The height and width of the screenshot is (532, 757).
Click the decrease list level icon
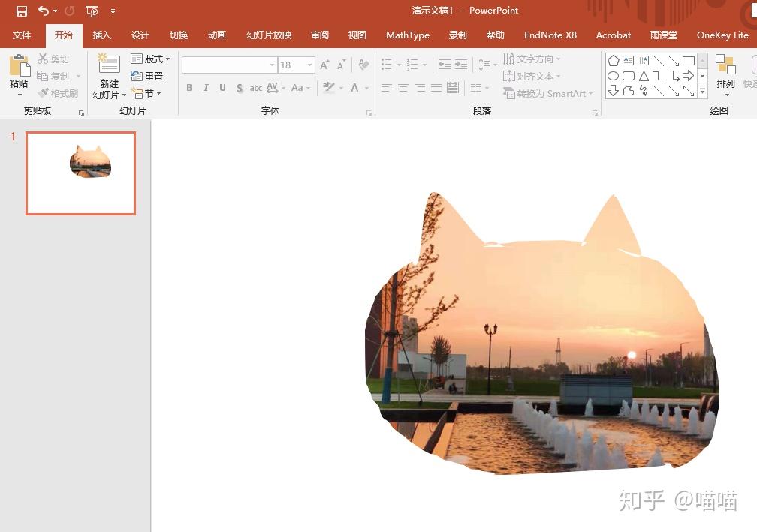pyautogui.click(x=444, y=64)
